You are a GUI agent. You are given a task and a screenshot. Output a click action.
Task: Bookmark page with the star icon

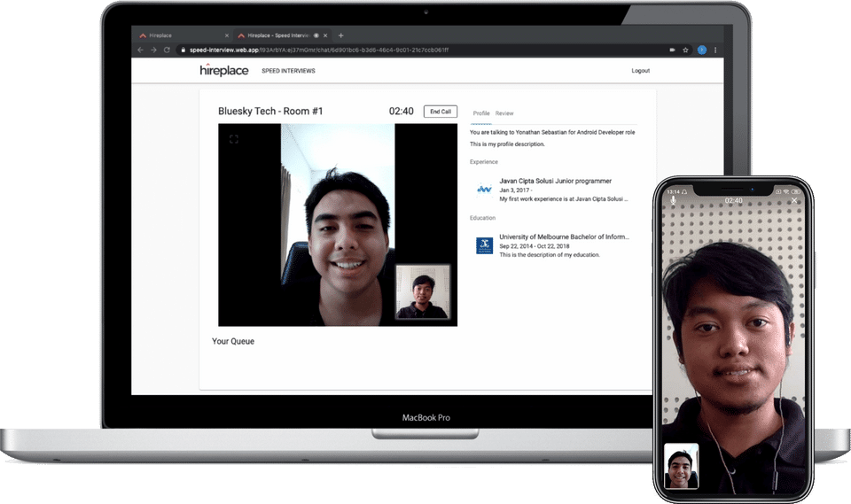tap(685, 50)
